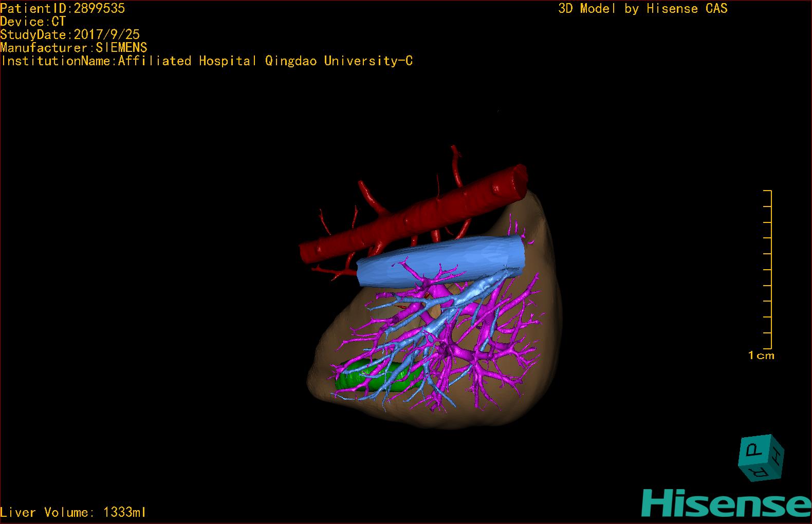Click the vertical scale ruler

[x=768, y=270]
